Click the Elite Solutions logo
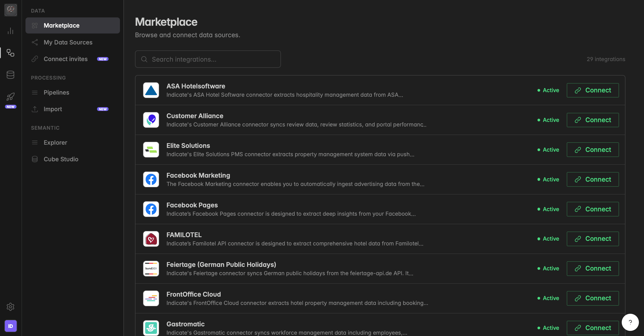This screenshot has width=644, height=336. click(151, 150)
